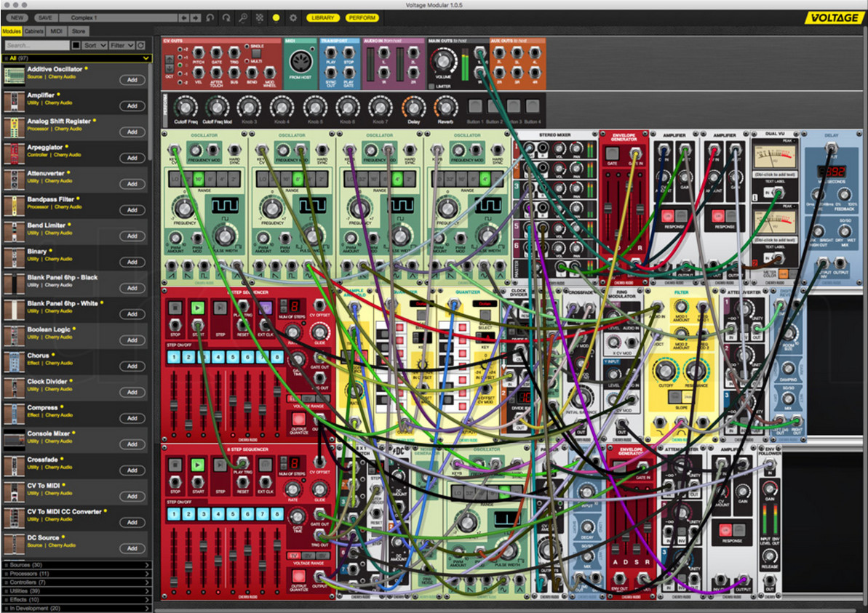Image resolution: width=868 pixels, height=613 pixels.
Task: Select the MULTI radio button on CV OUTS
Action: [247, 61]
